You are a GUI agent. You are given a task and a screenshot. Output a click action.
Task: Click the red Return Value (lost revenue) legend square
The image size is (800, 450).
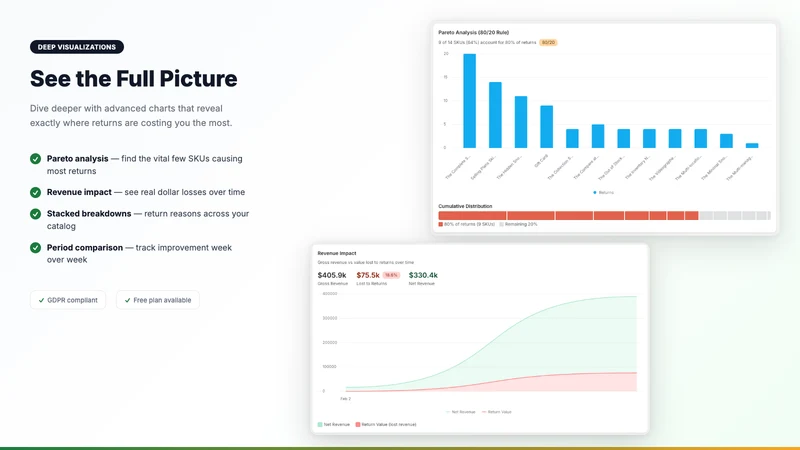pos(358,424)
